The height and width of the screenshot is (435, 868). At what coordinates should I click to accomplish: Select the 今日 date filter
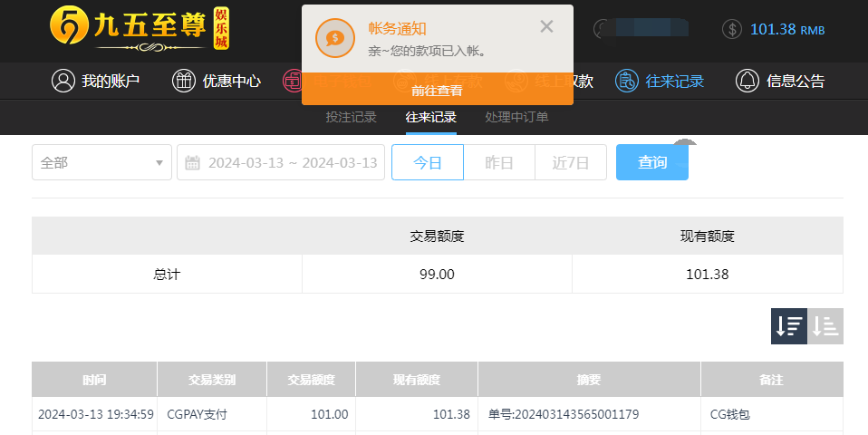tap(428, 162)
